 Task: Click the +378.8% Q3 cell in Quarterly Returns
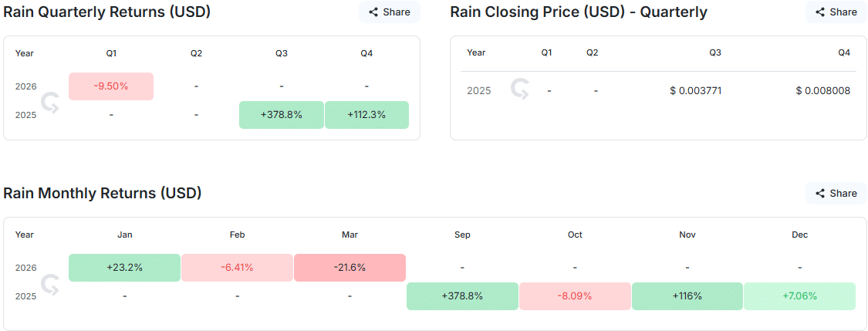282,115
